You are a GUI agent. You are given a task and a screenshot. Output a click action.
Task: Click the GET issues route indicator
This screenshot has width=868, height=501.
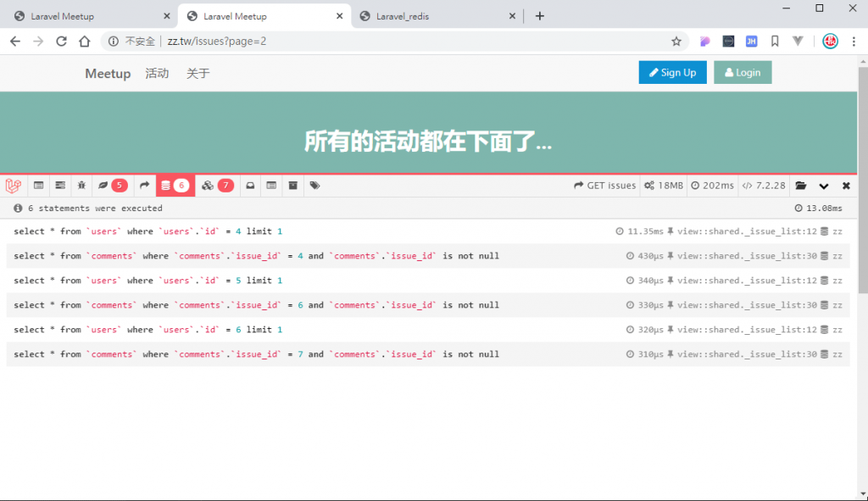605,186
